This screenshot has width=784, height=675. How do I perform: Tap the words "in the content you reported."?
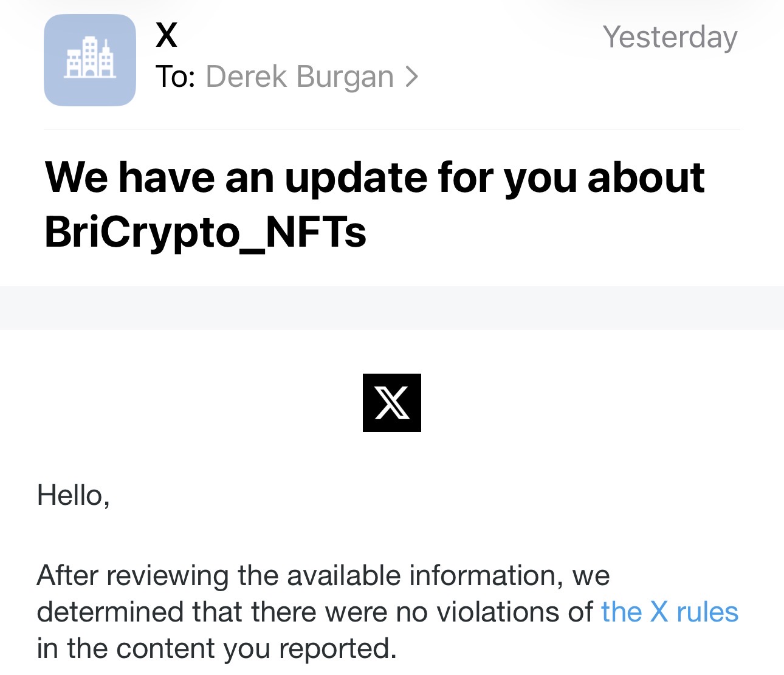click(216, 648)
